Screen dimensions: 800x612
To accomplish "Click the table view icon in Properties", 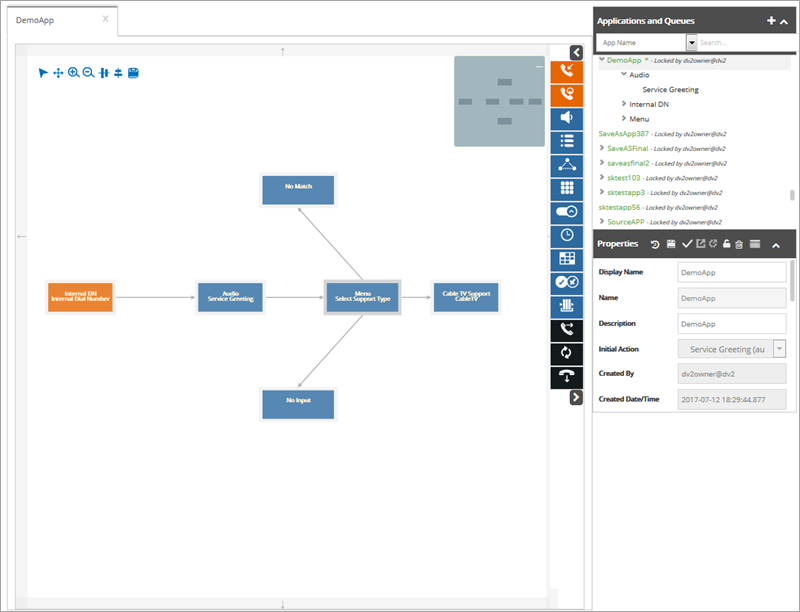I will (755, 244).
